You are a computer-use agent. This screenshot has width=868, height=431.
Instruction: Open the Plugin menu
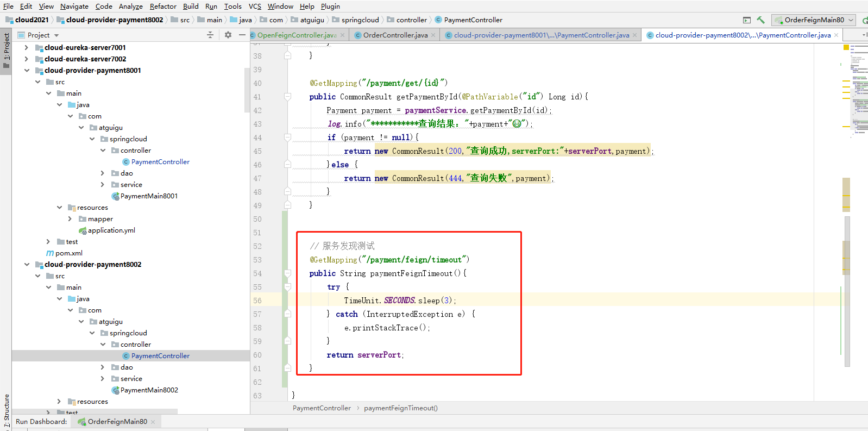pos(330,6)
